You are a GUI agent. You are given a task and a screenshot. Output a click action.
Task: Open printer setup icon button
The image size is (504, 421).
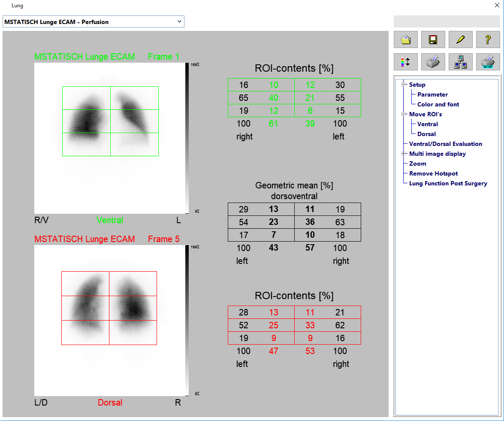pos(488,62)
